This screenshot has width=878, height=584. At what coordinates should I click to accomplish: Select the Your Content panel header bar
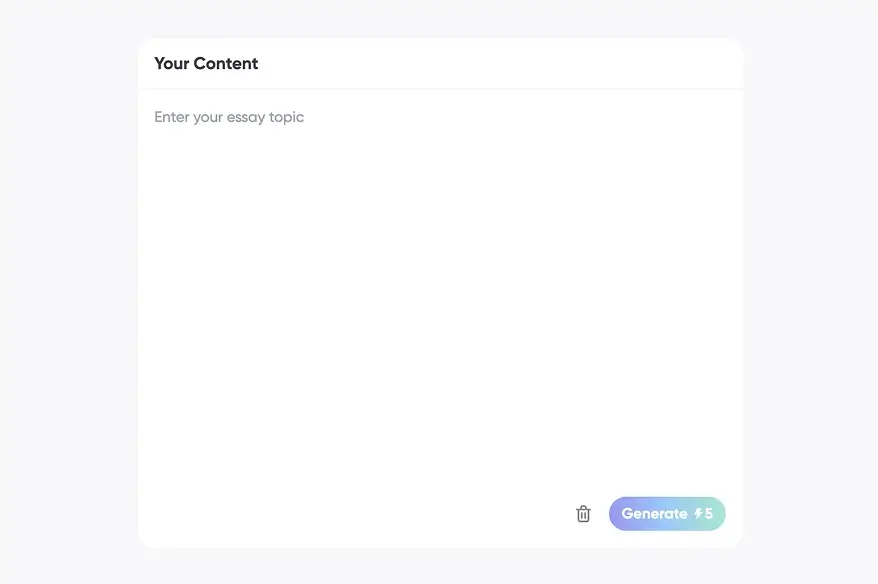pyautogui.click(x=440, y=64)
